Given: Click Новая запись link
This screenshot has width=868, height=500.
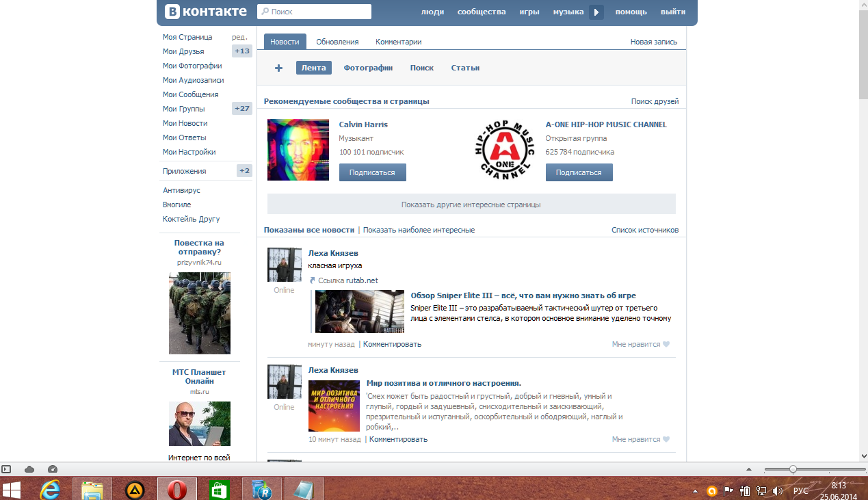Looking at the screenshot, I should [654, 42].
